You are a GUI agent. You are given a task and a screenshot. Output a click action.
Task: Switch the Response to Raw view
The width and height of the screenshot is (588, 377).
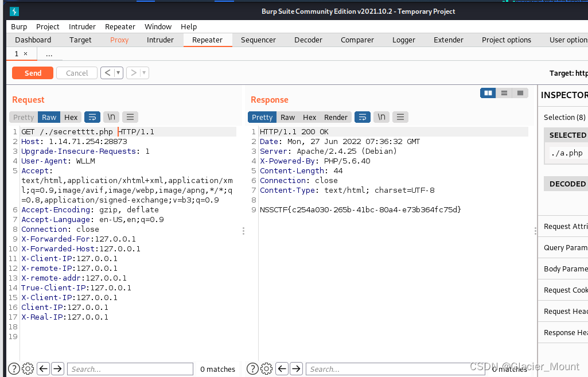pyautogui.click(x=287, y=116)
